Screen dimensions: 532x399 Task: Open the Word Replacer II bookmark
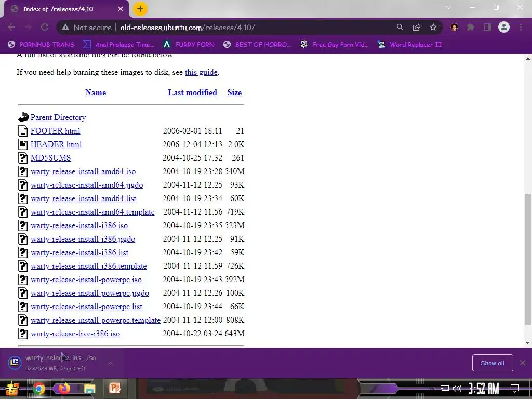(410, 45)
